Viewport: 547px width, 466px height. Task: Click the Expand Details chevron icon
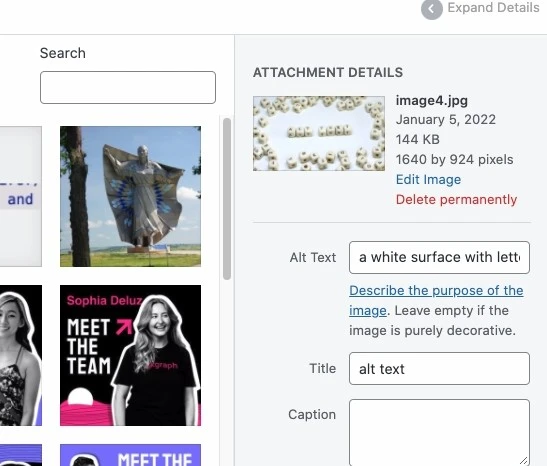point(432,9)
